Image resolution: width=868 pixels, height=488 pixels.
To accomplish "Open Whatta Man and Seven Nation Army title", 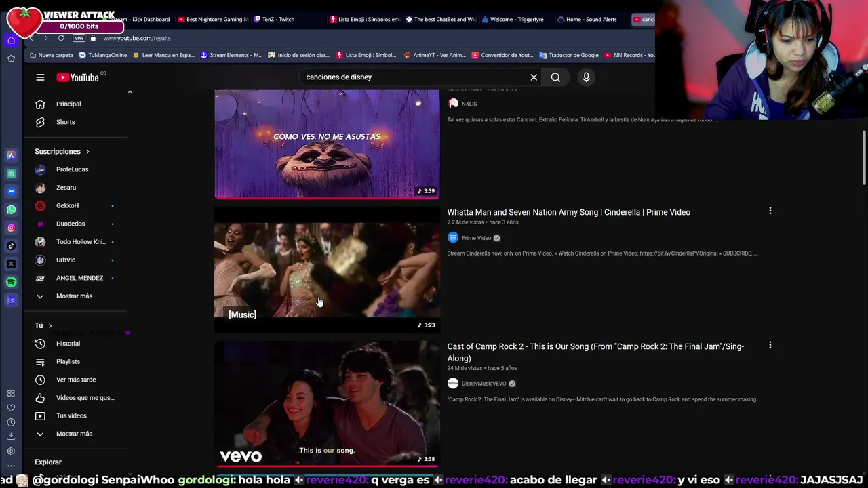I will click(x=568, y=212).
